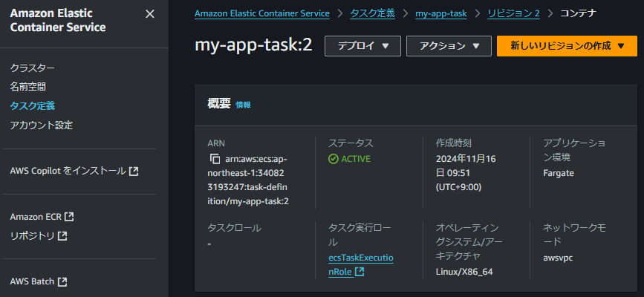Screen dimensions: 644x297
Task: Click external link icon beside AWS Batch
Action: 62,282
